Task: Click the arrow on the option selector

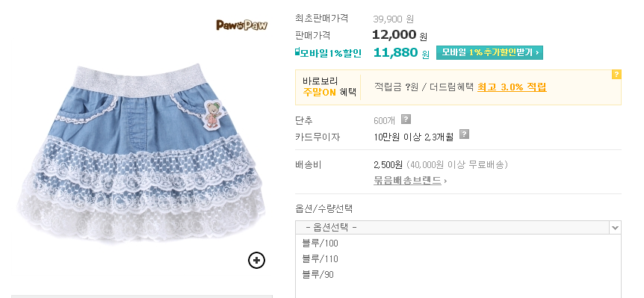Action: 615,227
